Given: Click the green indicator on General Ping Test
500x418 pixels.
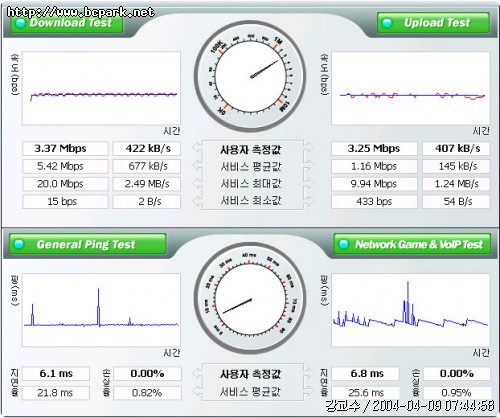Looking at the screenshot, I should pyautogui.click(x=19, y=244).
